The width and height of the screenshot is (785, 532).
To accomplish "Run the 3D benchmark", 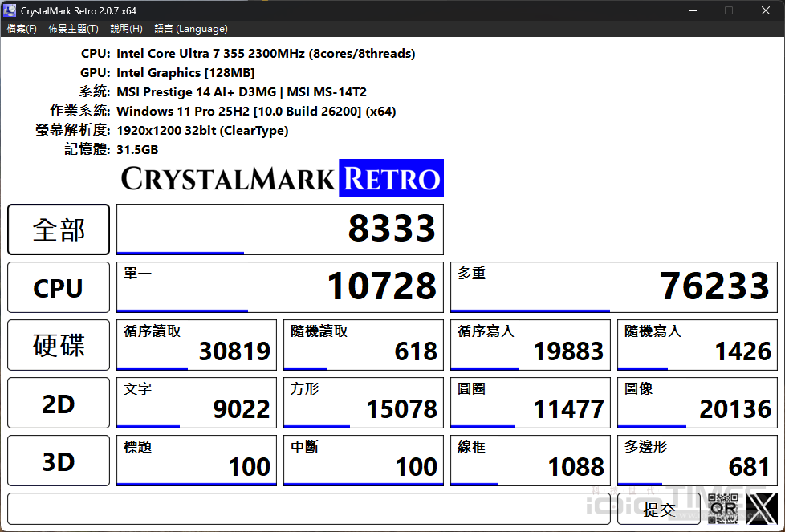I will [x=58, y=461].
